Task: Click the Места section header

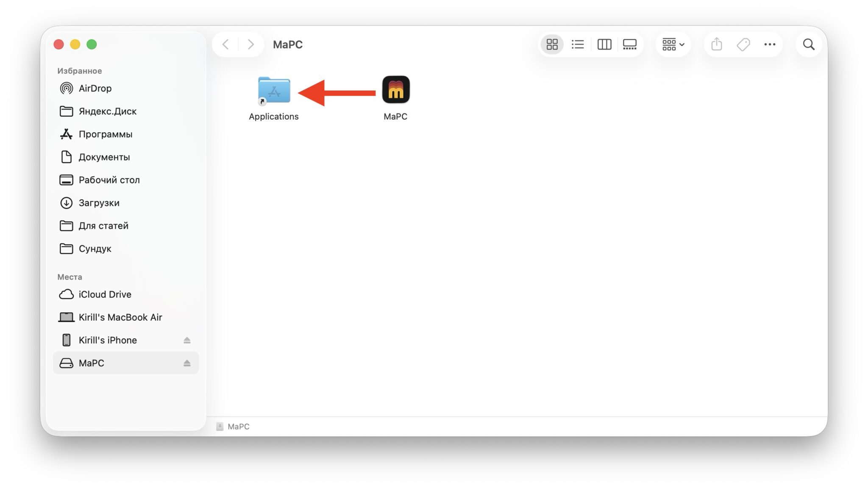Action: (70, 277)
